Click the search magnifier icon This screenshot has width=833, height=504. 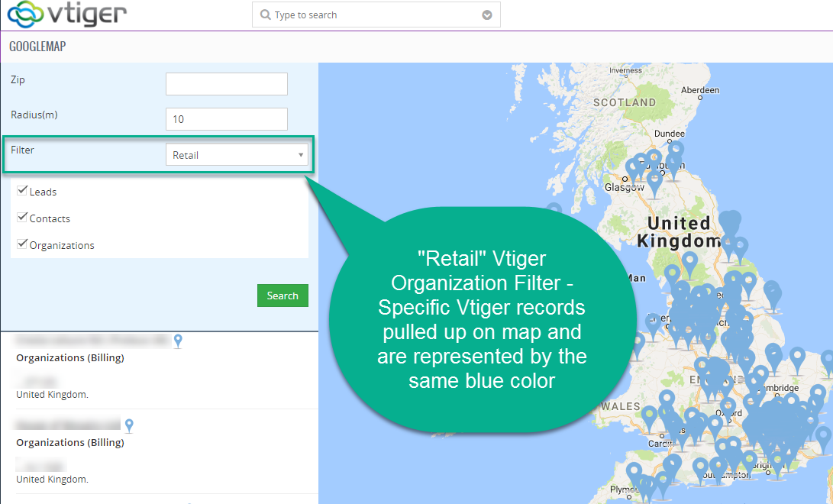(x=265, y=15)
